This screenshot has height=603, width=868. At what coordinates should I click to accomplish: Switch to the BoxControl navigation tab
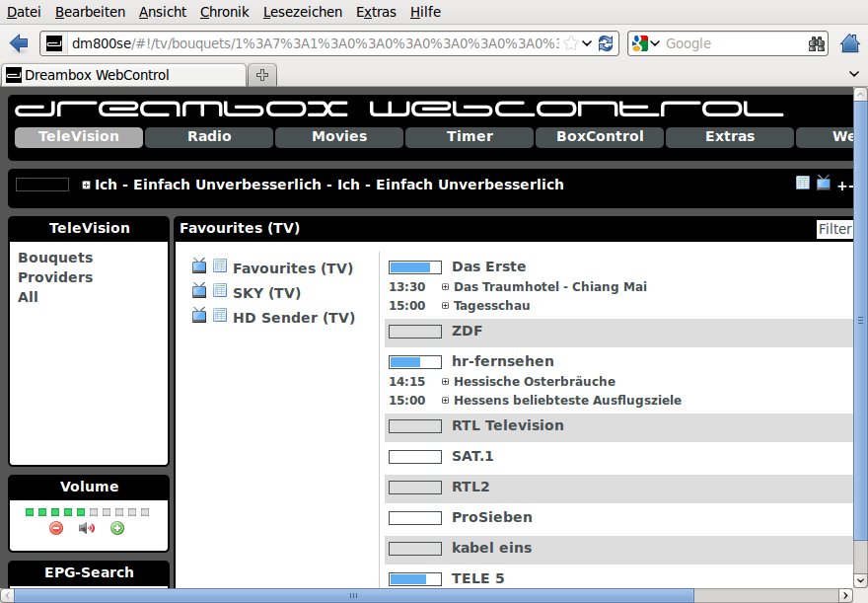600,137
